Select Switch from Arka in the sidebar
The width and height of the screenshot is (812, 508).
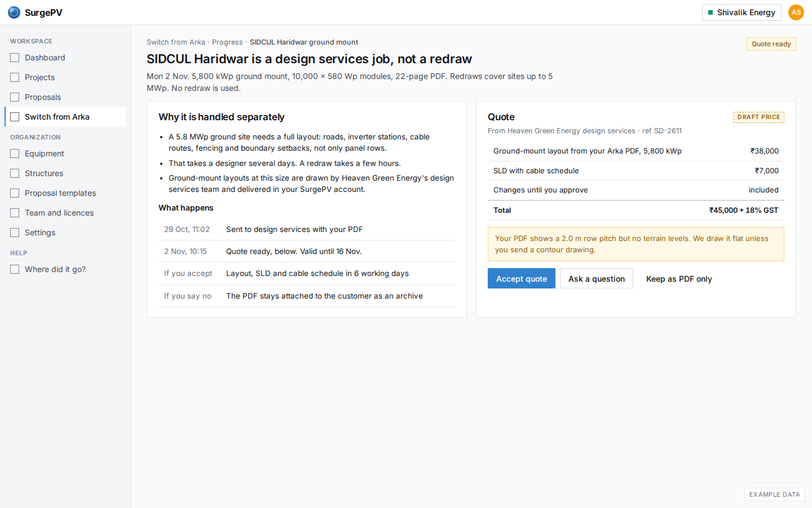(65, 117)
